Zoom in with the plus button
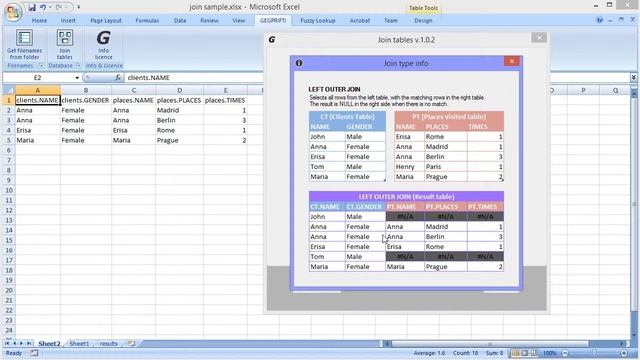The width and height of the screenshot is (640, 360). tap(624, 353)
